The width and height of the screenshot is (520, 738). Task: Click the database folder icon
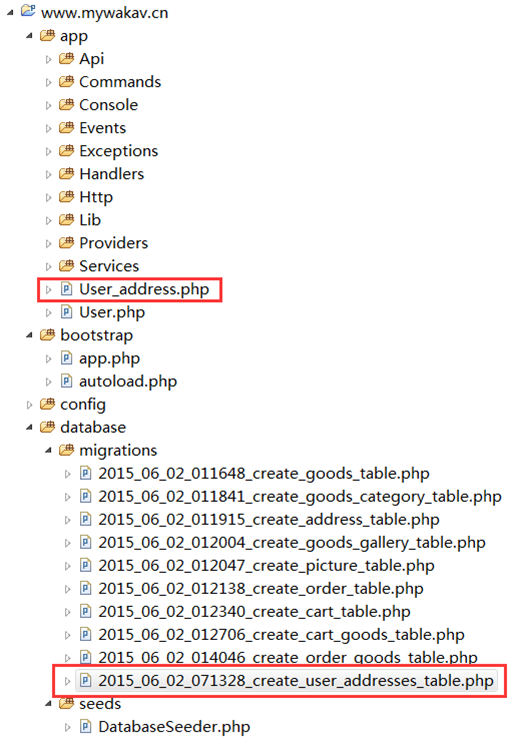coord(47,427)
